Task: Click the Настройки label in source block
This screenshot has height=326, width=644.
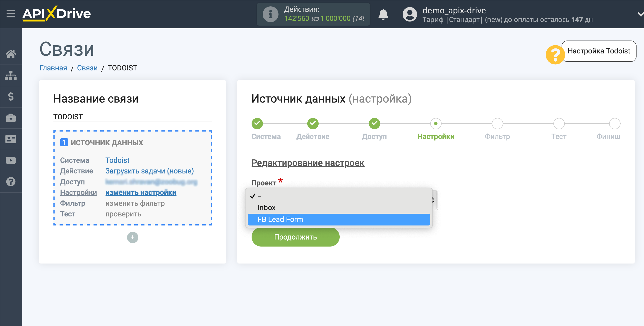Action: 79,192
